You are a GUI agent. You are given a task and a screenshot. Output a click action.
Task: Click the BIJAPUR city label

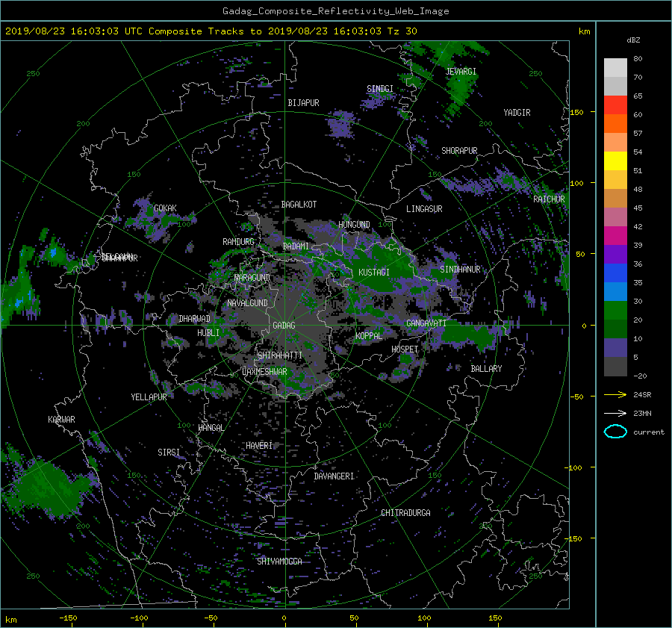click(x=303, y=103)
